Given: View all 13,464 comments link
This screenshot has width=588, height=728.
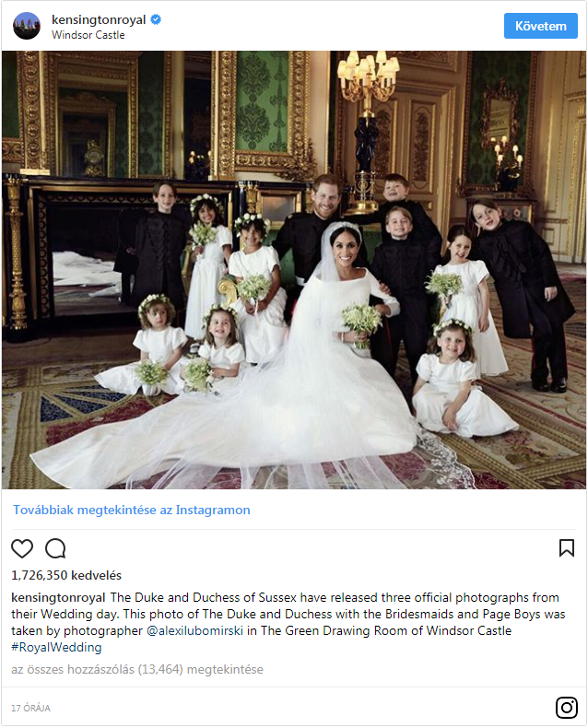Looking at the screenshot, I should [x=137, y=670].
